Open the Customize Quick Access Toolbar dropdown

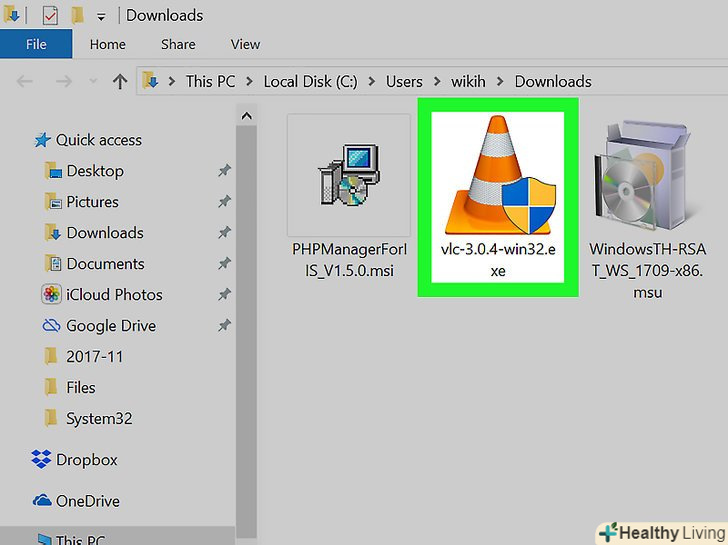click(101, 17)
